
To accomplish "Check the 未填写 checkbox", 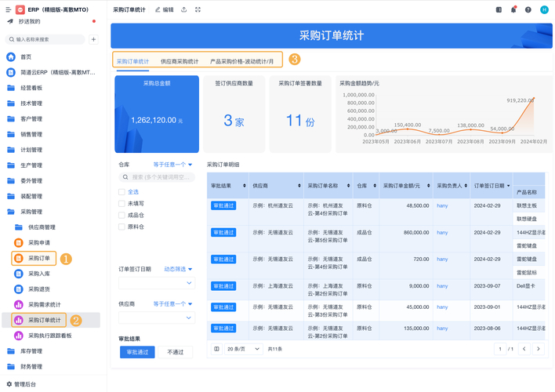I will [x=122, y=204].
